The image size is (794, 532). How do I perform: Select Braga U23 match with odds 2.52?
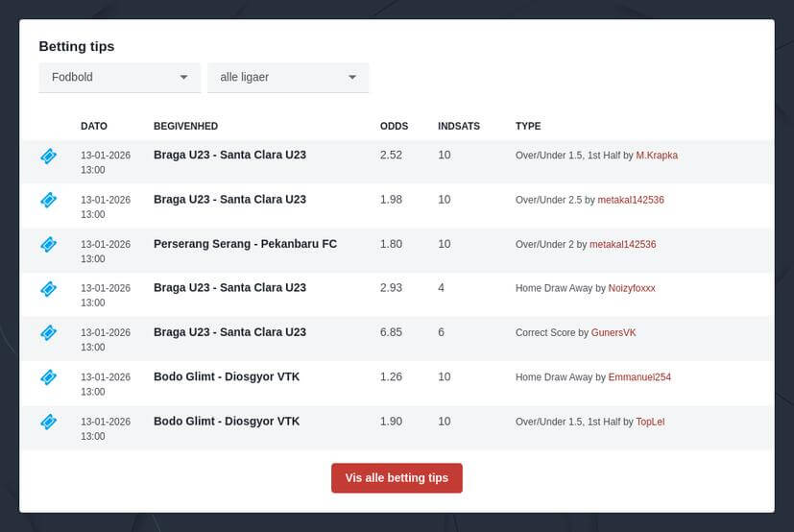(229, 155)
